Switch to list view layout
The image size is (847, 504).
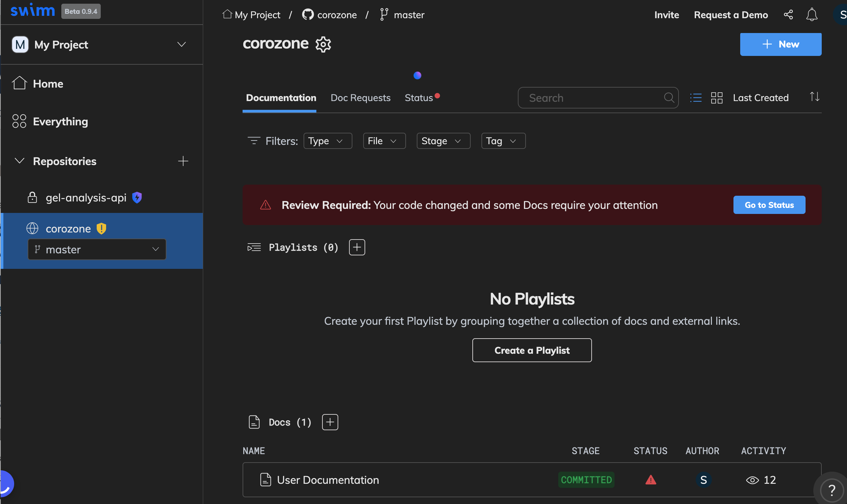(x=695, y=98)
